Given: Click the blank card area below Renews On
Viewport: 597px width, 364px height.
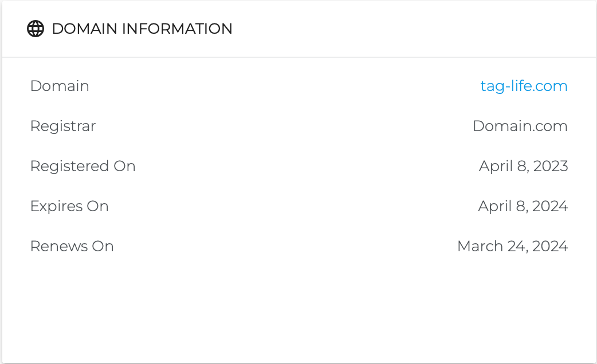Looking at the screenshot, I should (298, 309).
